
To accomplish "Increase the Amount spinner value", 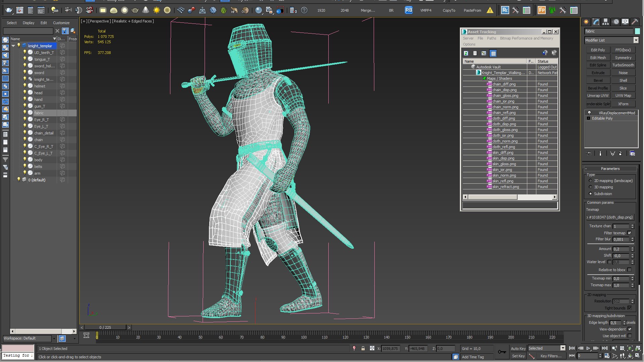I will pos(632,248).
